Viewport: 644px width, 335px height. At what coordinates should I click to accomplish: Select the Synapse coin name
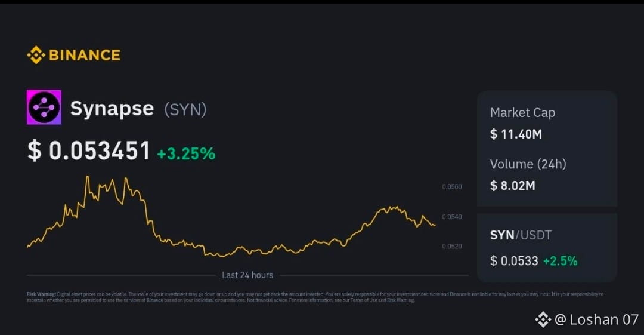[112, 108]
